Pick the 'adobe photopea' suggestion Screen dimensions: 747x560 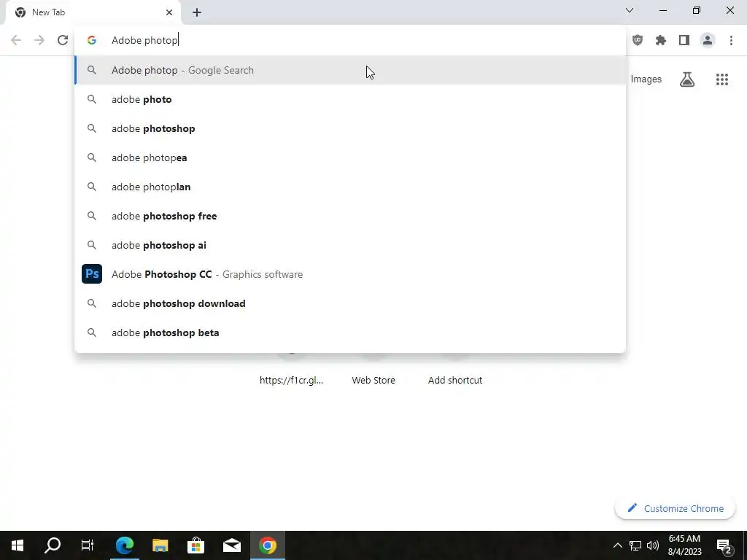(350, 157)
